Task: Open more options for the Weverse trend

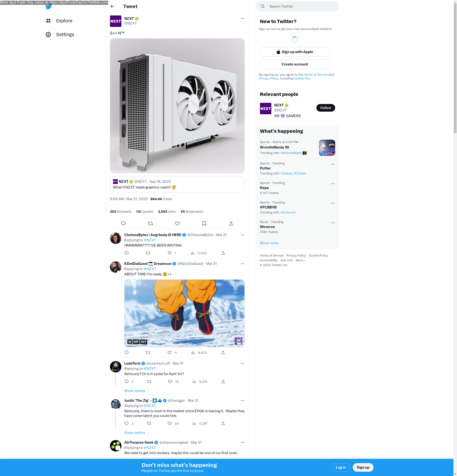Action: click(333, 223)
